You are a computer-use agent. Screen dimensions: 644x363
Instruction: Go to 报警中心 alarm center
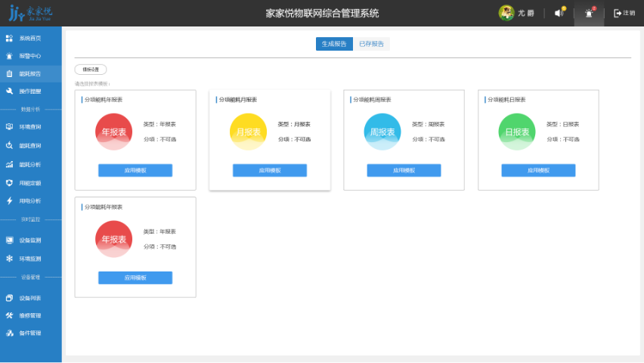coord(29,56)
